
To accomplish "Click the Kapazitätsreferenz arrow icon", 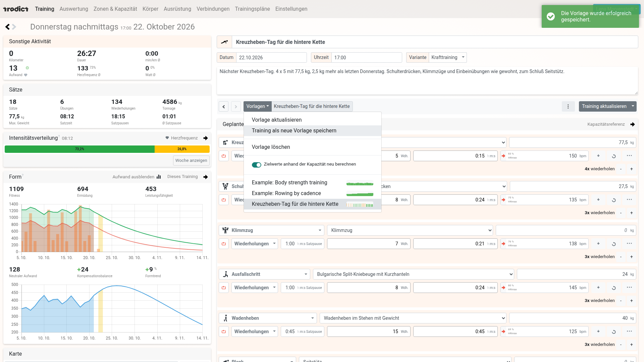I will pos(633,124).
